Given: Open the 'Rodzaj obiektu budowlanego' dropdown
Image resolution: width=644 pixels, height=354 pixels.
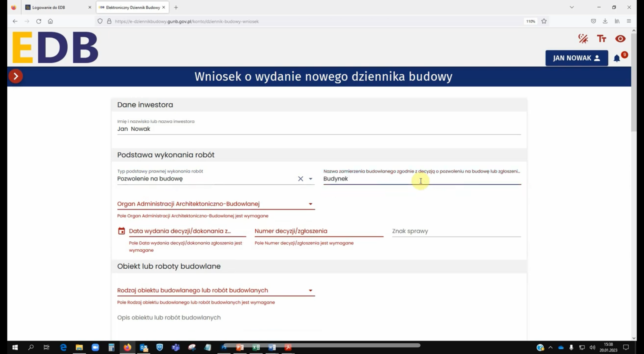Looking at the screenshot, I should click(x=310, y=290).
